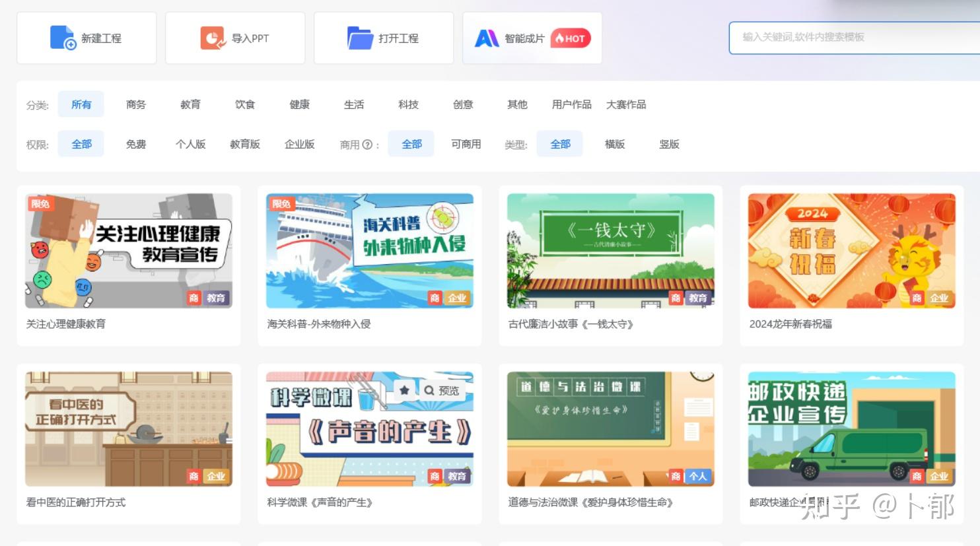The width and height of the screenshot is (980, 546).
Task: Select the 横版 horizontal layout type
Action: (x=615, y=144)
